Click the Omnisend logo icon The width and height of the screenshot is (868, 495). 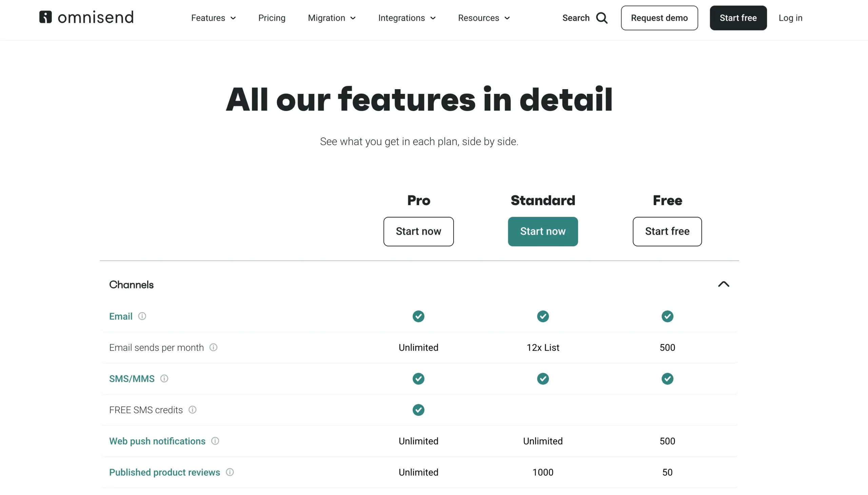45,17
